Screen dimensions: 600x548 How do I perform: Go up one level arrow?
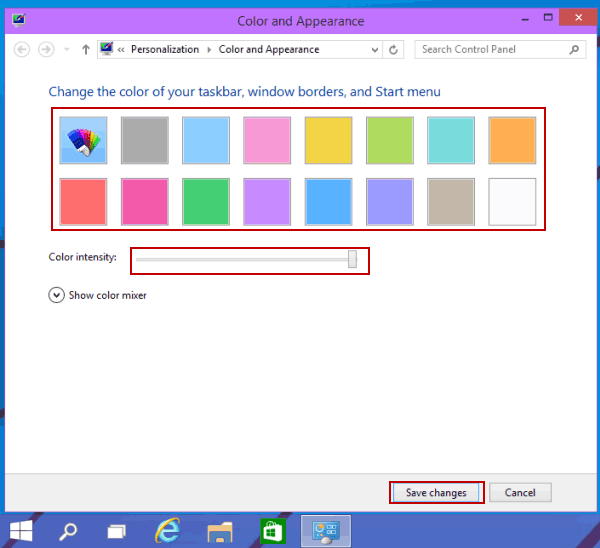[86, 49]
